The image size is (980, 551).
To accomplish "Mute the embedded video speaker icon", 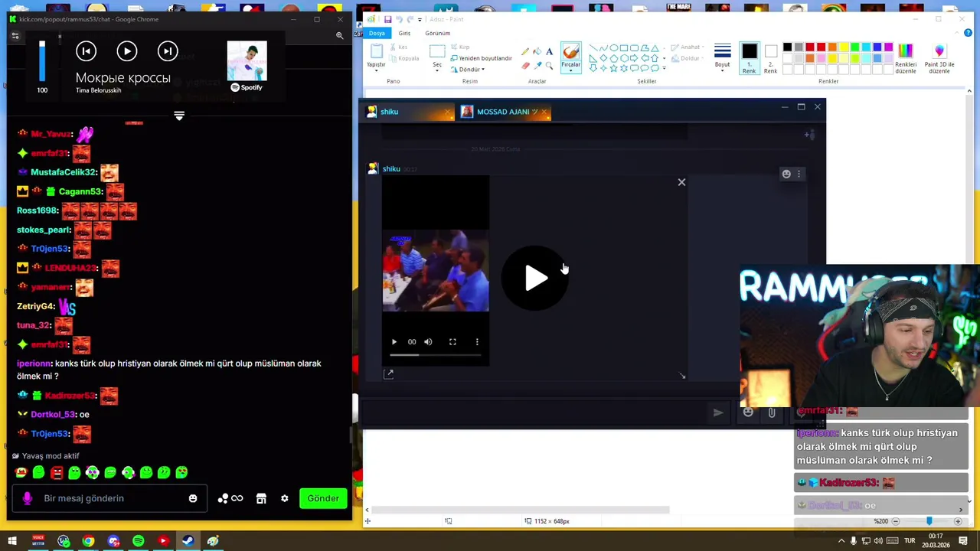I will (428, 342).
